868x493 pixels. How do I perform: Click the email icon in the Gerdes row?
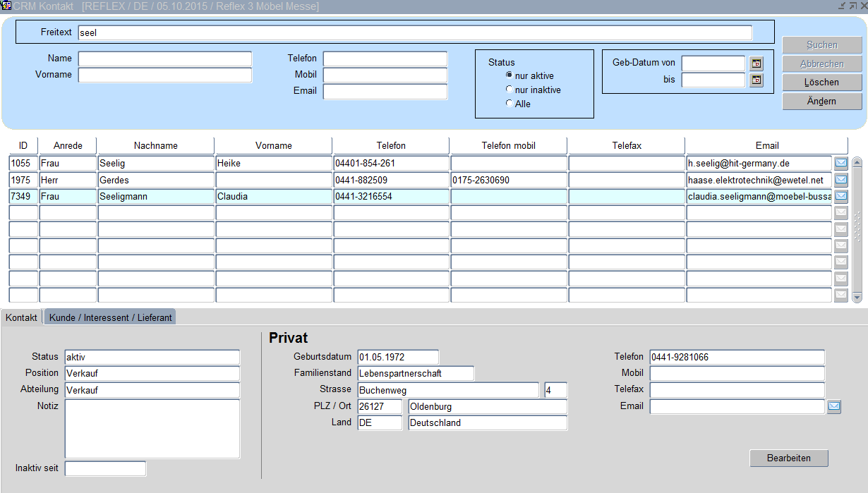coord(841,180)
